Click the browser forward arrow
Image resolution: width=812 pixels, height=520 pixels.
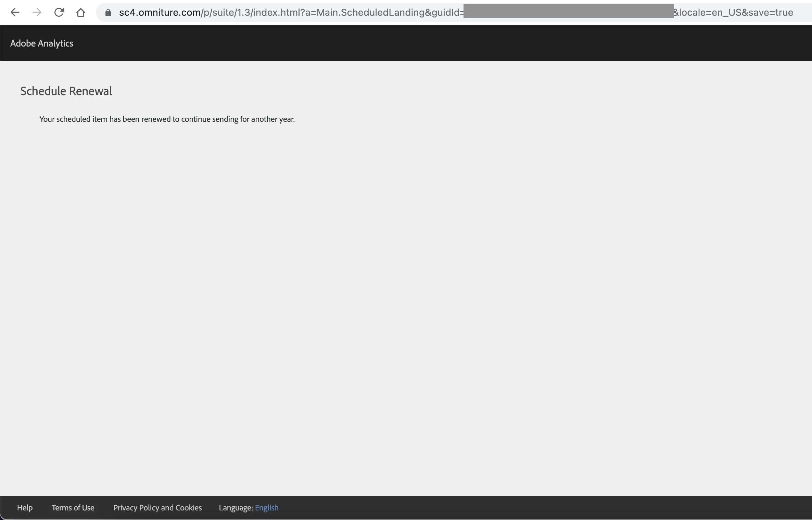pos(37,13)
